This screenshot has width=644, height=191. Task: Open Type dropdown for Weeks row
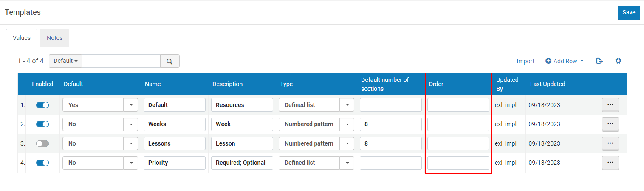347,124
